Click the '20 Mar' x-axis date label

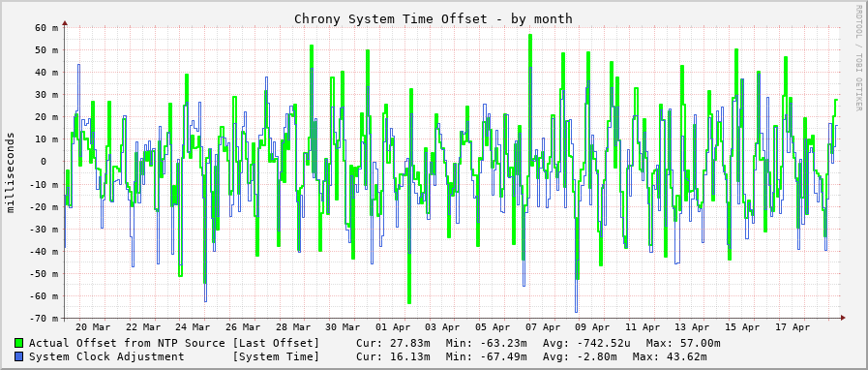pos(93,327)
